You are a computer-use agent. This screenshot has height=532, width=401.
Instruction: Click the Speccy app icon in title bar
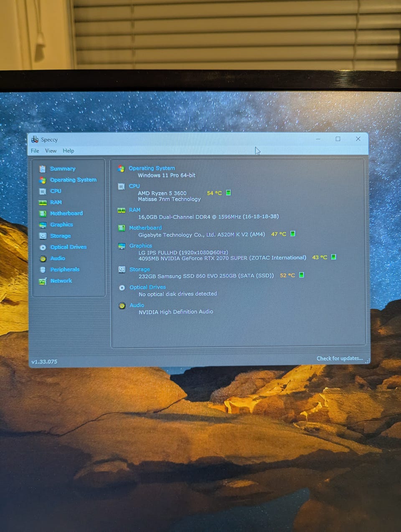(x=35, y=139)
